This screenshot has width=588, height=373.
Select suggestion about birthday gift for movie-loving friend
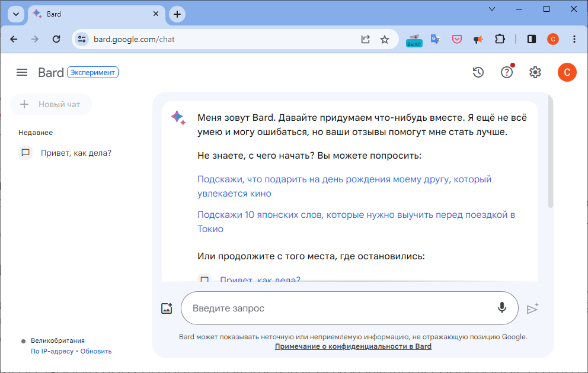point(344,186)
